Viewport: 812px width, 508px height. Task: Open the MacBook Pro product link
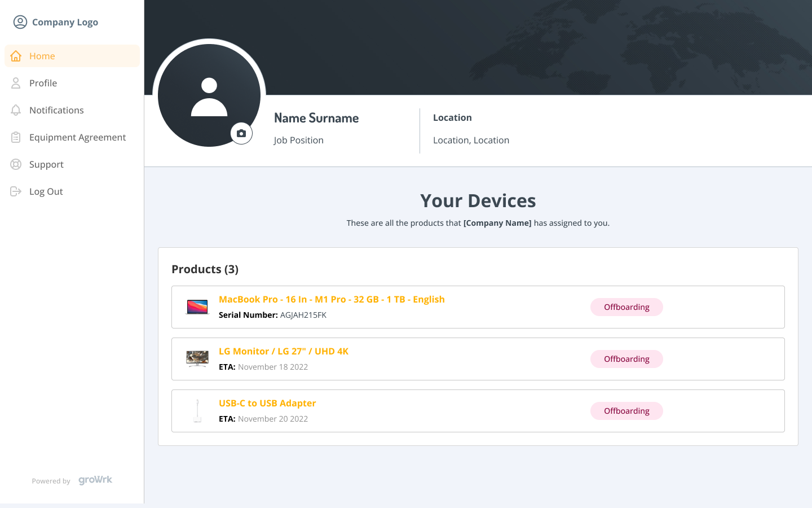(332, 299)
